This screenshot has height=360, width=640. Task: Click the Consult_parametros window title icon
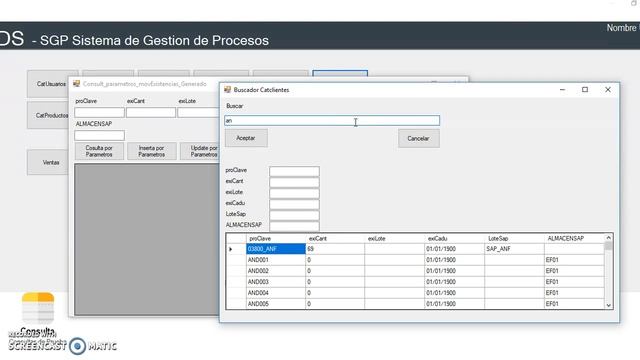tap(76, 84)
